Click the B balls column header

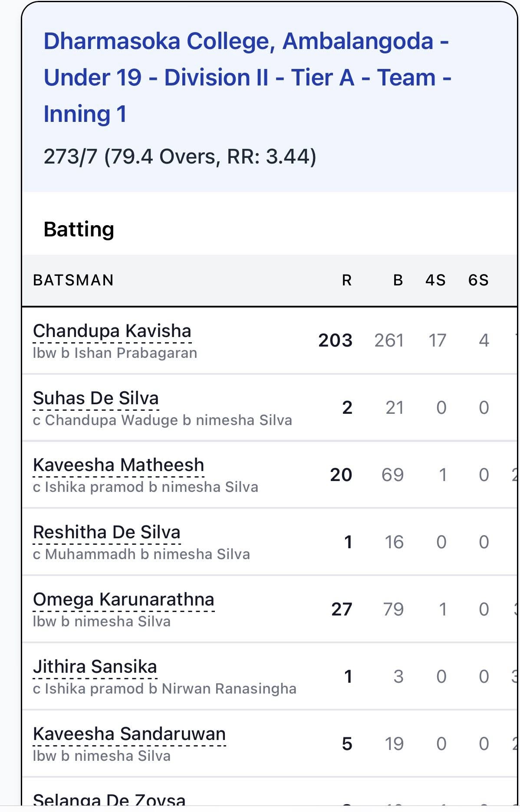pyautogui.click(x=398, y=280)
